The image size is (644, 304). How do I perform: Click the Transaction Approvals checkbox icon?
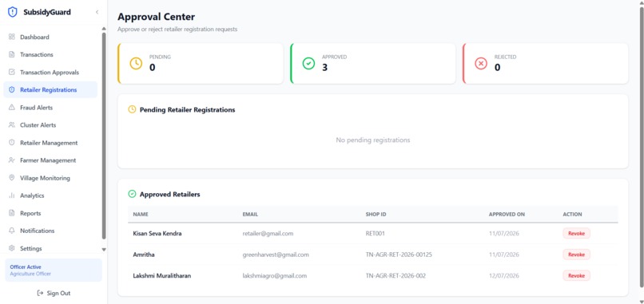click(x=11, y=72)
